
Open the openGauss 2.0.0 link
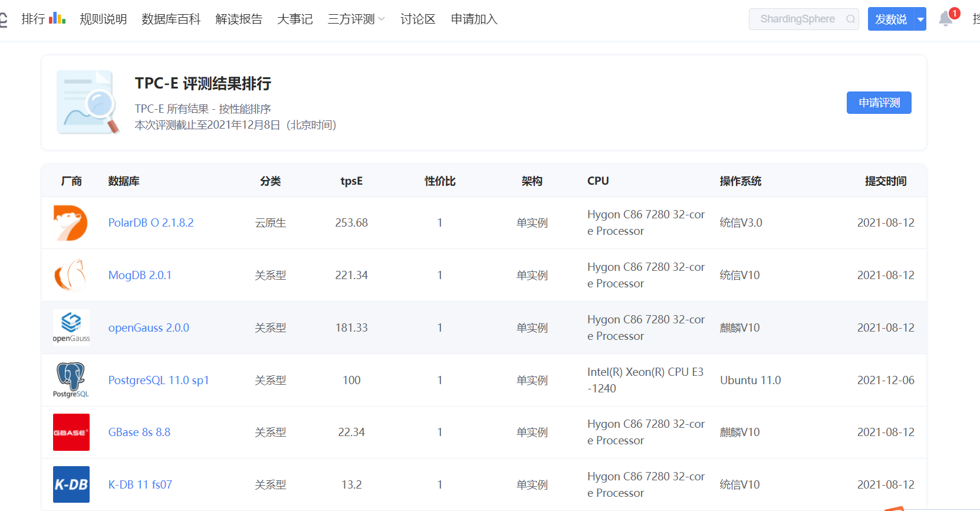pos(149,327)
